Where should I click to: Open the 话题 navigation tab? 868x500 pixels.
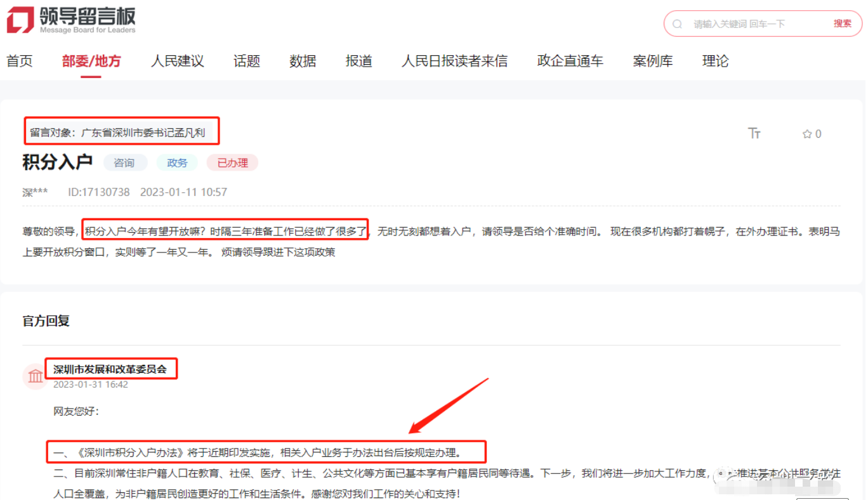click(x=247, y=61)
